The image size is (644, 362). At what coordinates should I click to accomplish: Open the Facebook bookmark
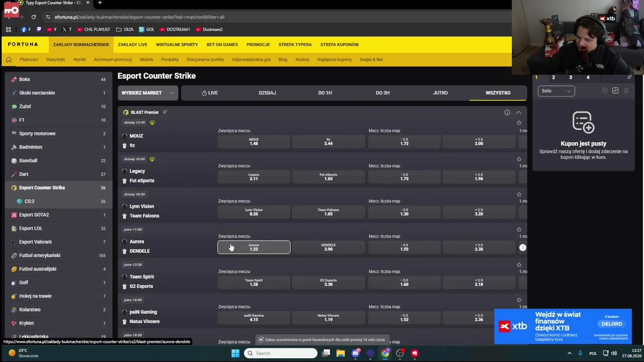click(x=26, y=29)
